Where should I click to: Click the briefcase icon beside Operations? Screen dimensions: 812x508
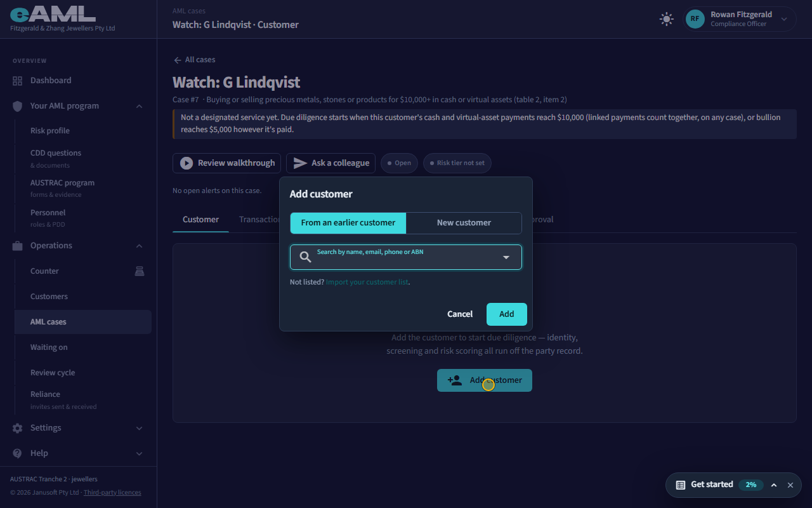(17, 246)
